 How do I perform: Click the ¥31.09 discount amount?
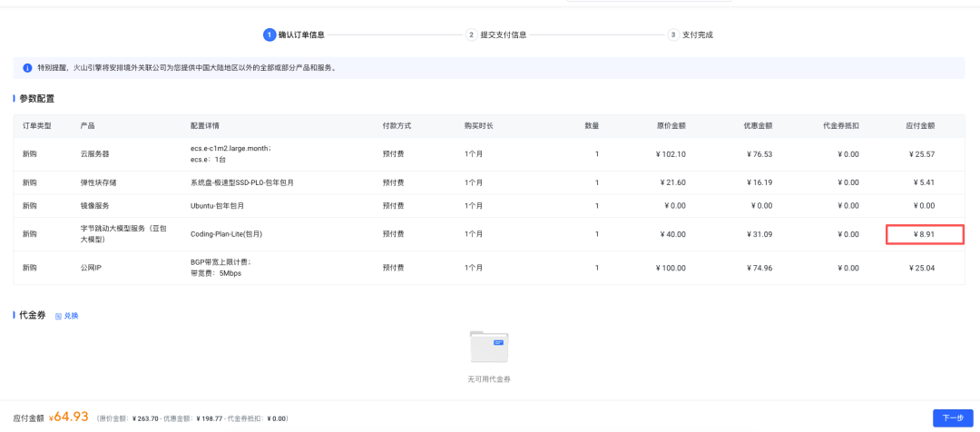pos(759,234)
